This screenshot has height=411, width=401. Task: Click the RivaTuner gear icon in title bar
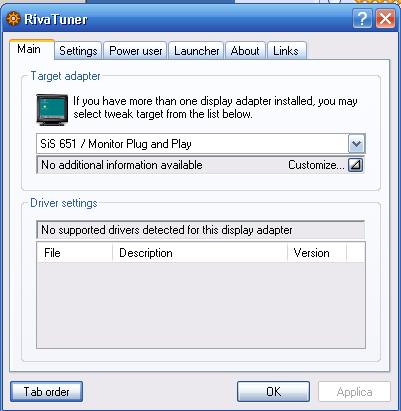[13, 19]
